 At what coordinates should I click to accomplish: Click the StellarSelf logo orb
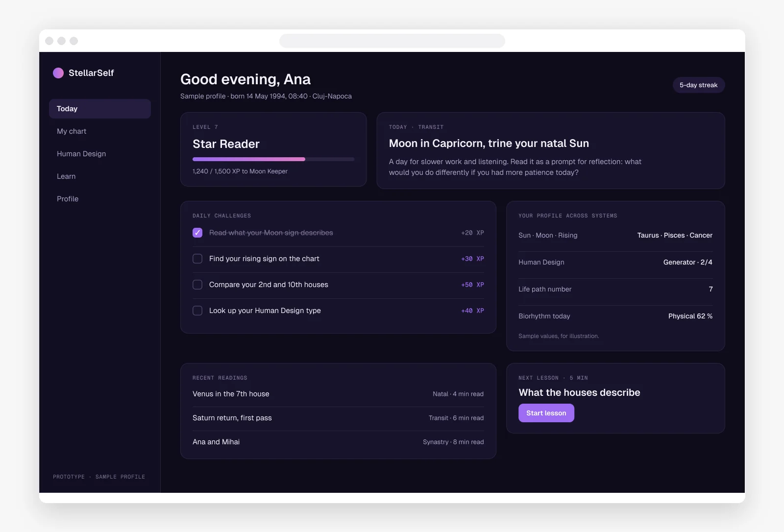(58, 73)
